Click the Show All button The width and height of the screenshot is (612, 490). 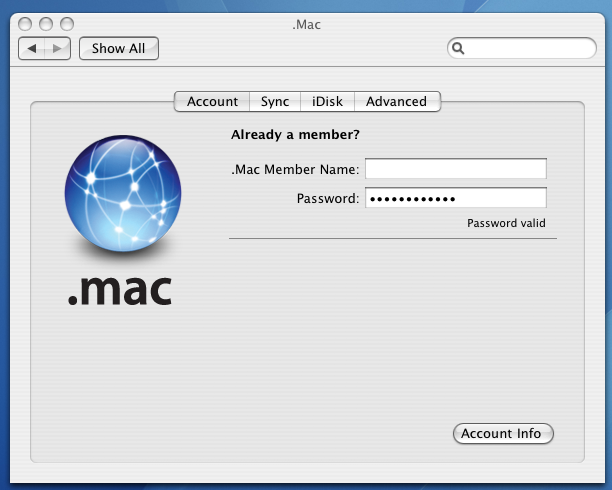(119, 48)
